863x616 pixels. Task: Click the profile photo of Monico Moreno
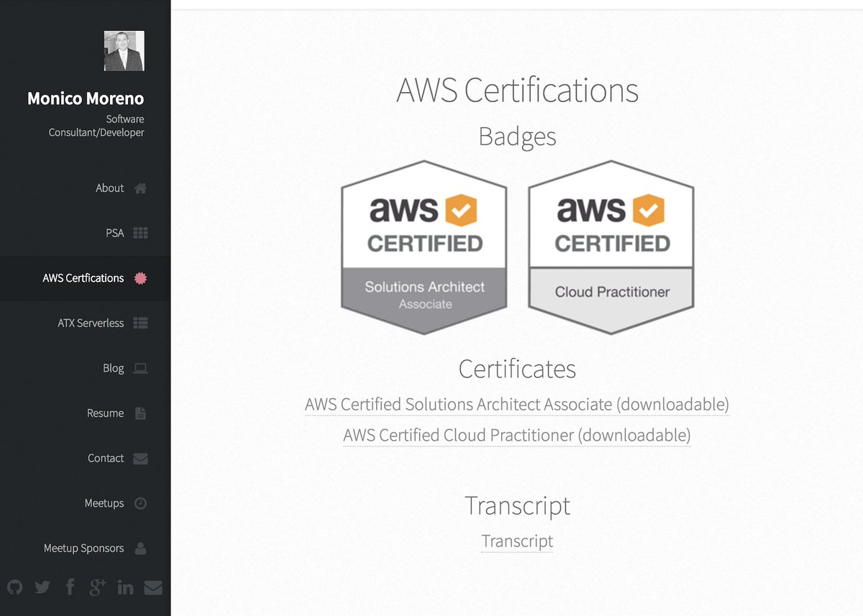(124, 51)
